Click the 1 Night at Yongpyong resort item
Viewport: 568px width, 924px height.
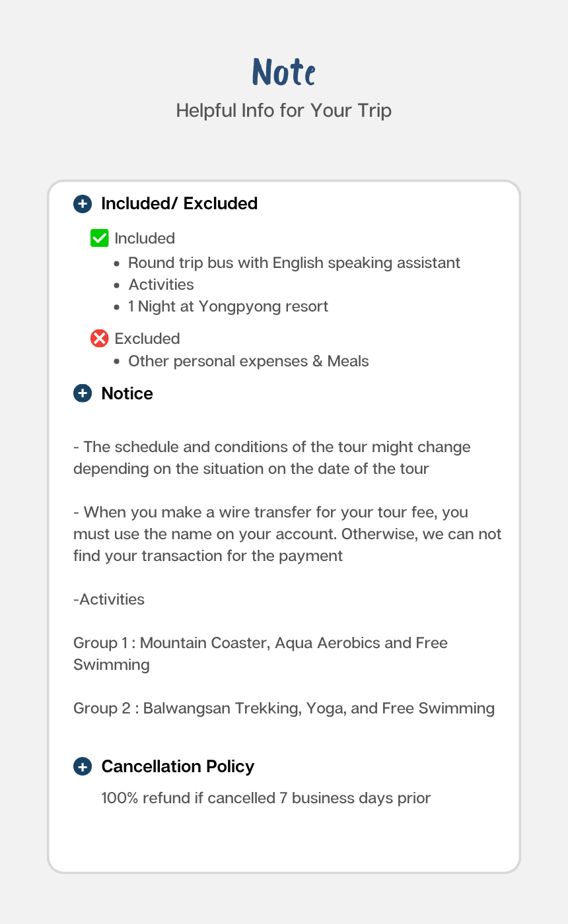(x=228, y=306)
